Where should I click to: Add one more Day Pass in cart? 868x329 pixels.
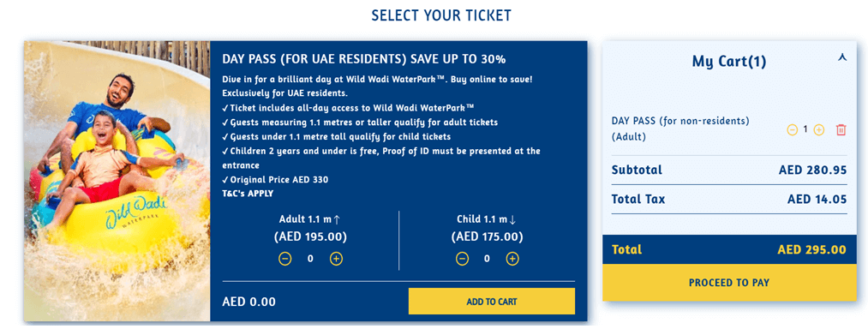pyautogui.click(x=819, y=129)
